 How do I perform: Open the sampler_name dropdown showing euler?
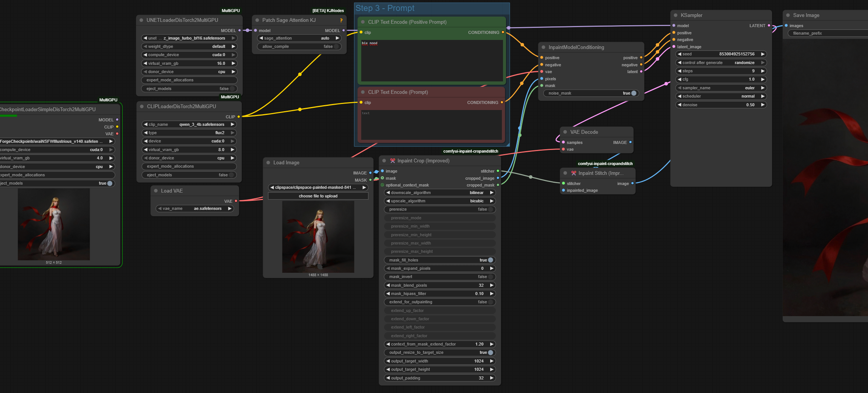point(721,88)
